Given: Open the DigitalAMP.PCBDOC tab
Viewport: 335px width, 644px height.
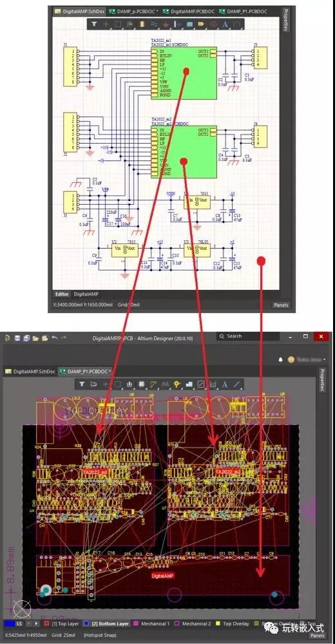Looking at the screenshot, I should pos(189,12).
